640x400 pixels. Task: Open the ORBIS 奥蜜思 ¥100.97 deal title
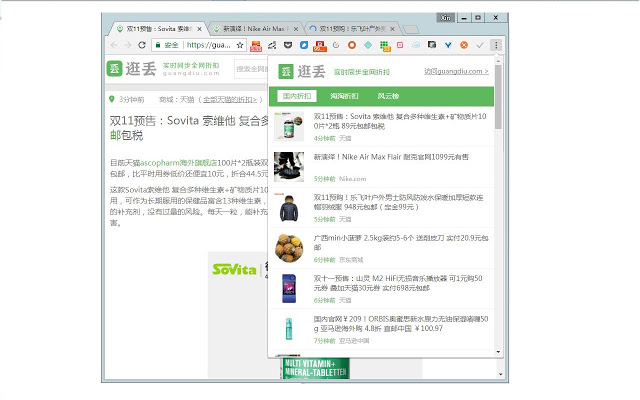point(401,323)
